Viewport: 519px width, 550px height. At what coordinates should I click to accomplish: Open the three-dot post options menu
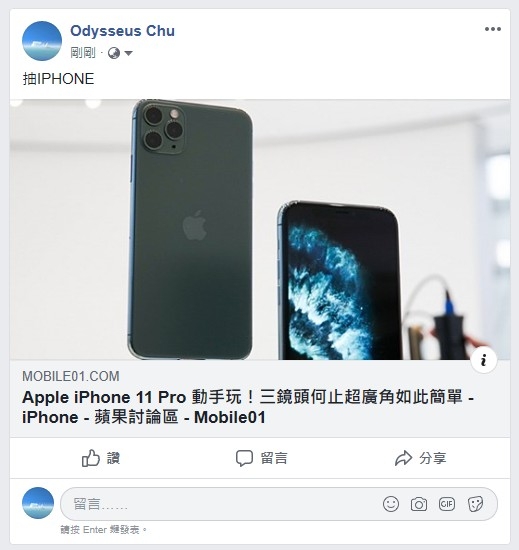click(492, 29)
